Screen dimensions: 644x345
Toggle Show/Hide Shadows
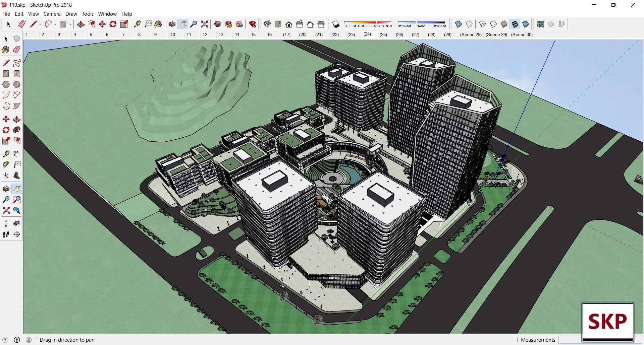click(x=336, y=24)
